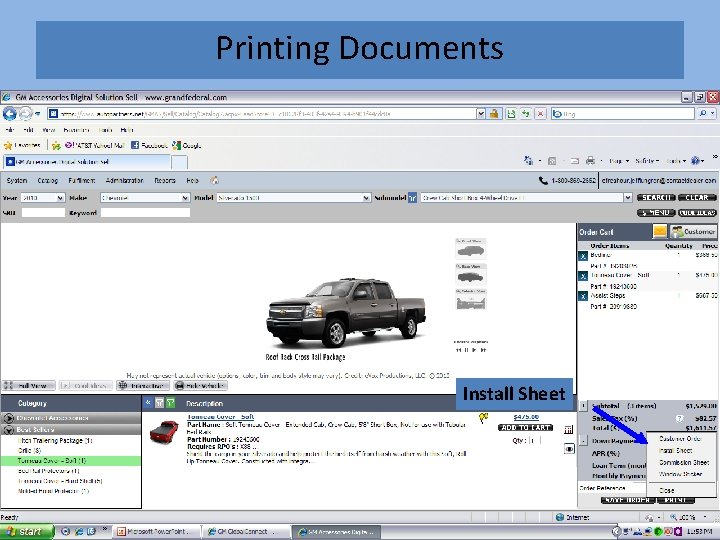
Task: Click the rewind playback control under thumbnails
Action: (458, 350)
